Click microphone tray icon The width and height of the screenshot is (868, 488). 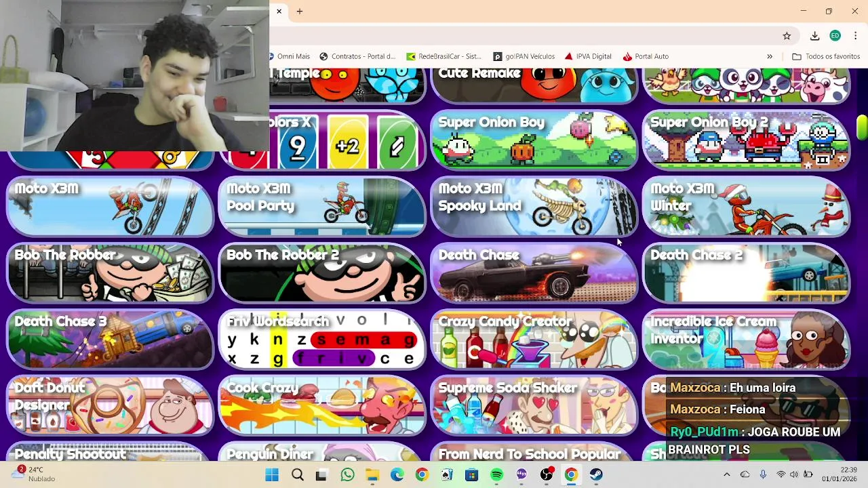pos(763,474)
